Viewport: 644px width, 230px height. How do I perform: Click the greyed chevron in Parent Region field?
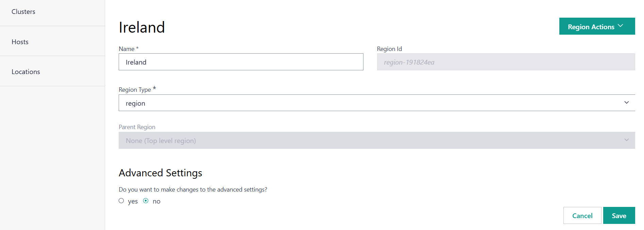click(x=626, y=140)
